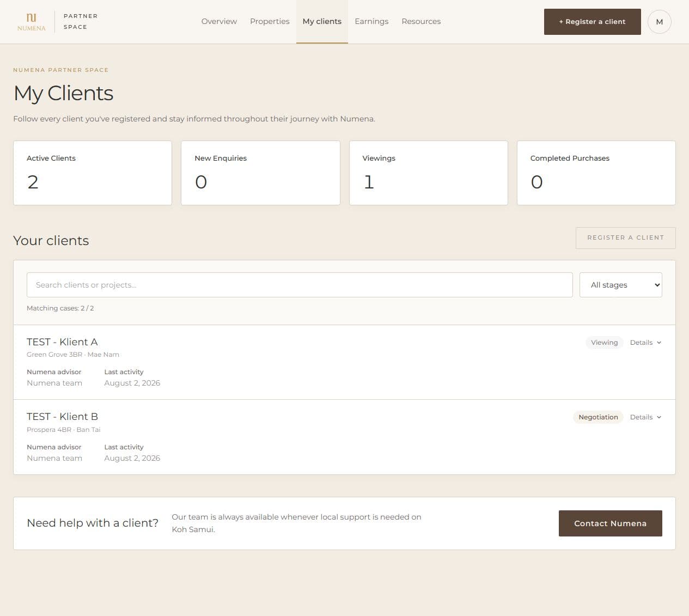689x616 pixels.
Task: Select the My clients tab
Action: coord(322,21)
